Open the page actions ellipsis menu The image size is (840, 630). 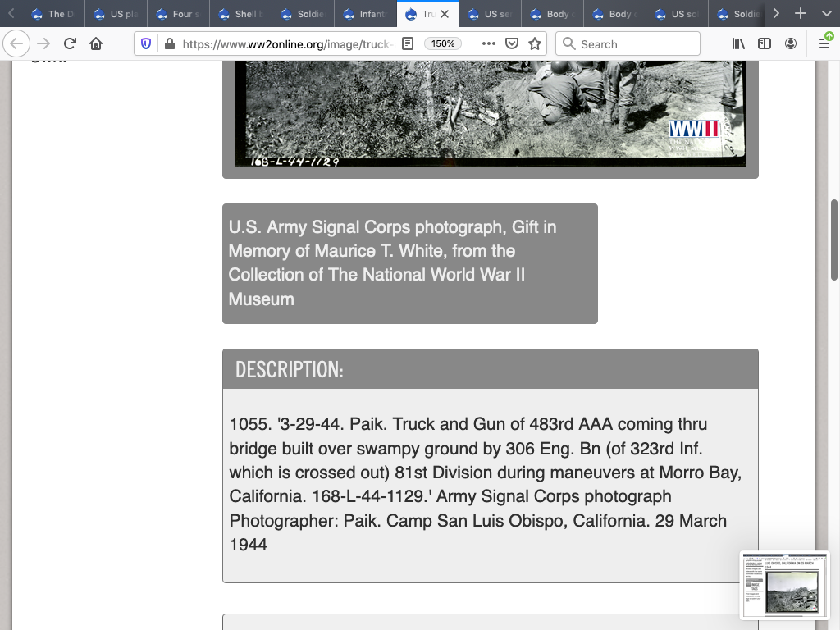click(x=489, y=44)
